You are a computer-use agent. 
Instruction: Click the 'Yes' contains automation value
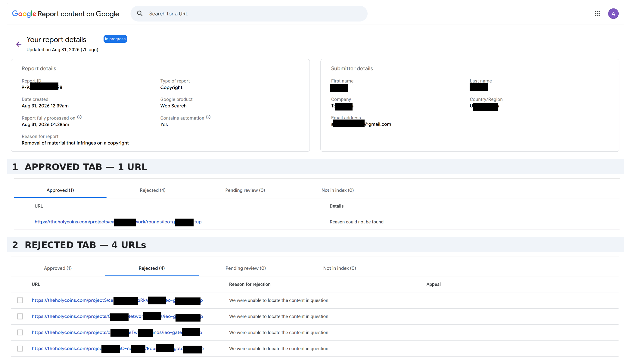click(x=164, y=124)
